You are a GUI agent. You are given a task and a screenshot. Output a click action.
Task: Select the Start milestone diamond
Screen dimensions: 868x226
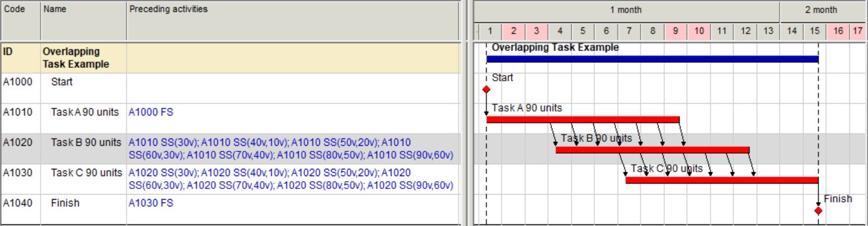(x=487, y=89)
